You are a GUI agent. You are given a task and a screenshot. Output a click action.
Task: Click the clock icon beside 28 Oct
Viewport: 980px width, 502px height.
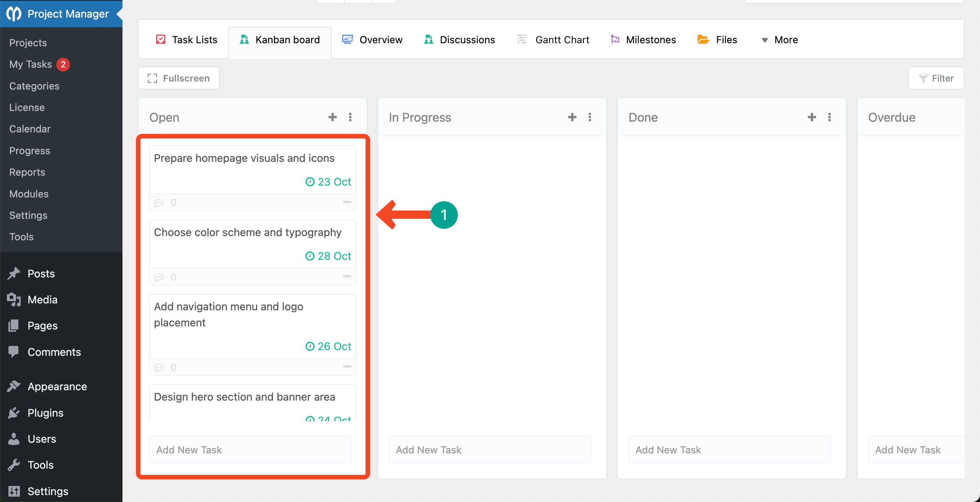pos(310,256)
